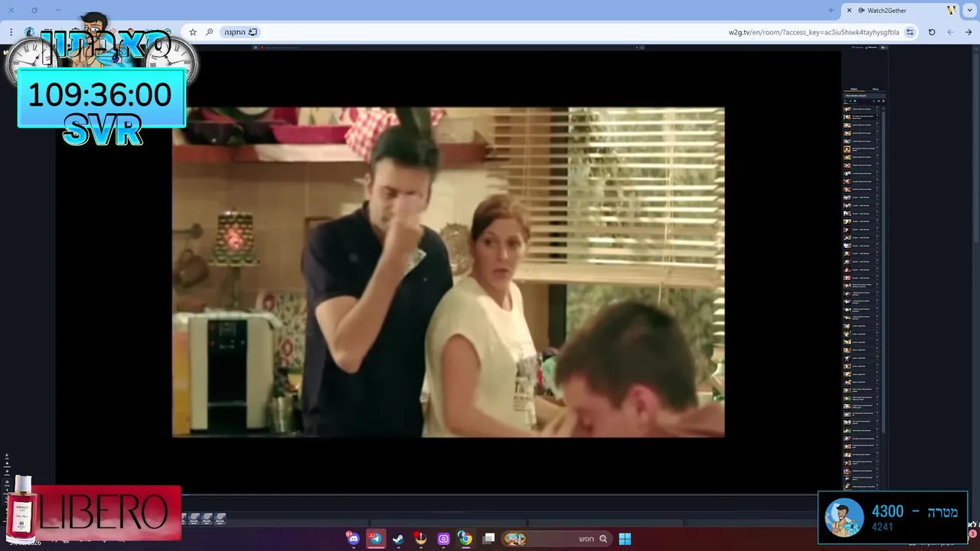Open Discord from the taskbar

353,539
